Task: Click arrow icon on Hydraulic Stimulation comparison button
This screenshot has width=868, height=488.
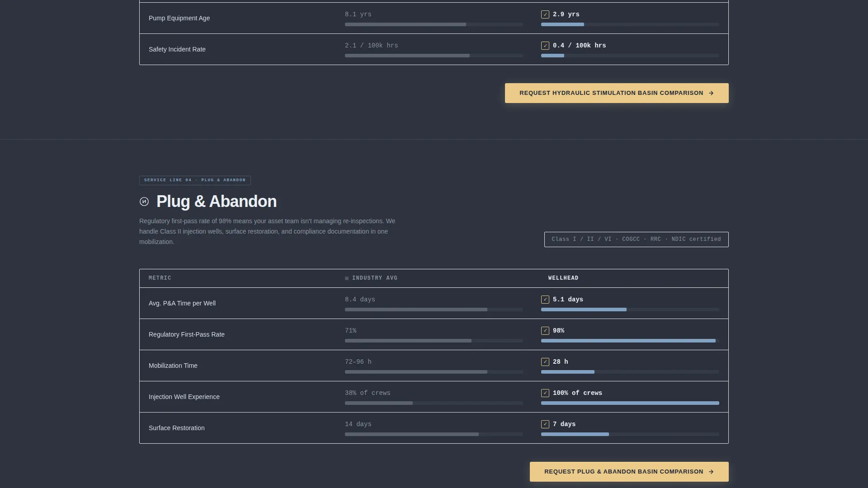Action: [711, 93]
